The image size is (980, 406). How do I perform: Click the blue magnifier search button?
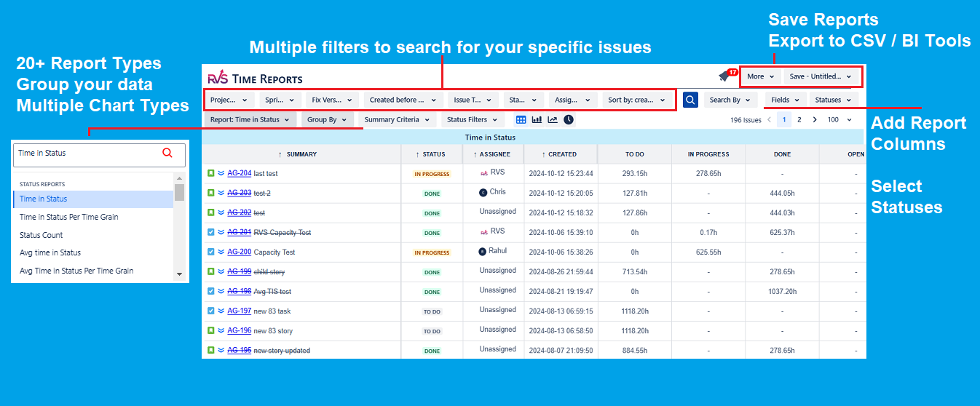[x=690, y=100]
